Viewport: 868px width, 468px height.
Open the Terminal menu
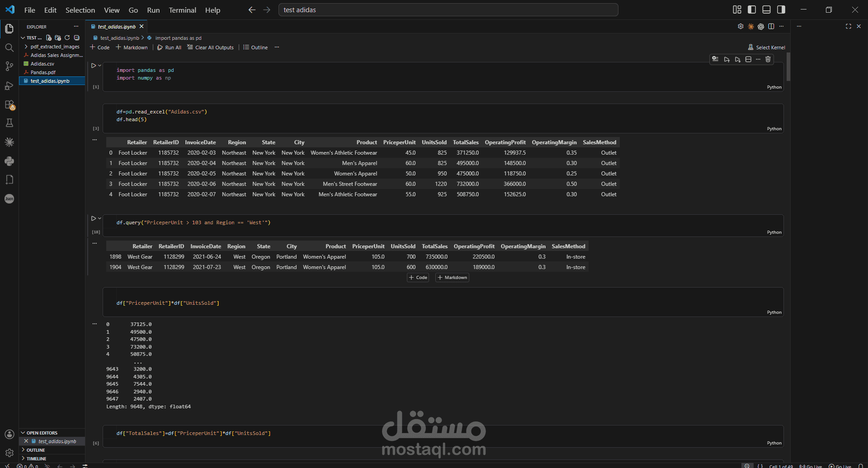(x=182, y=10)
